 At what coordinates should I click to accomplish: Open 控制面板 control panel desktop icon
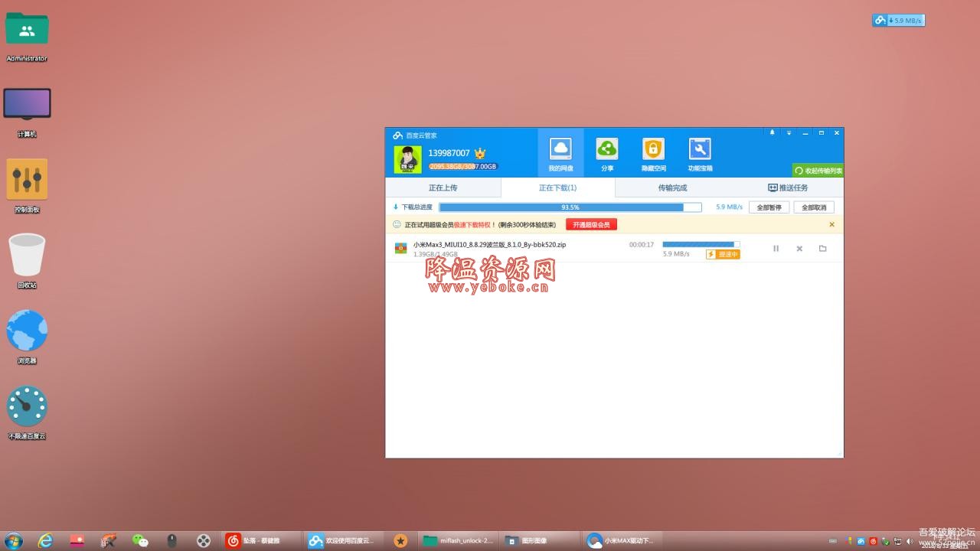[27, 187]
